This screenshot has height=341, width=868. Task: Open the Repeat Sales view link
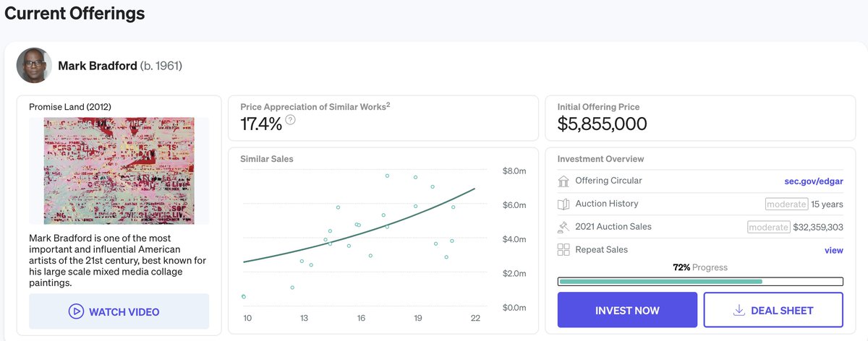click(833, 250)
